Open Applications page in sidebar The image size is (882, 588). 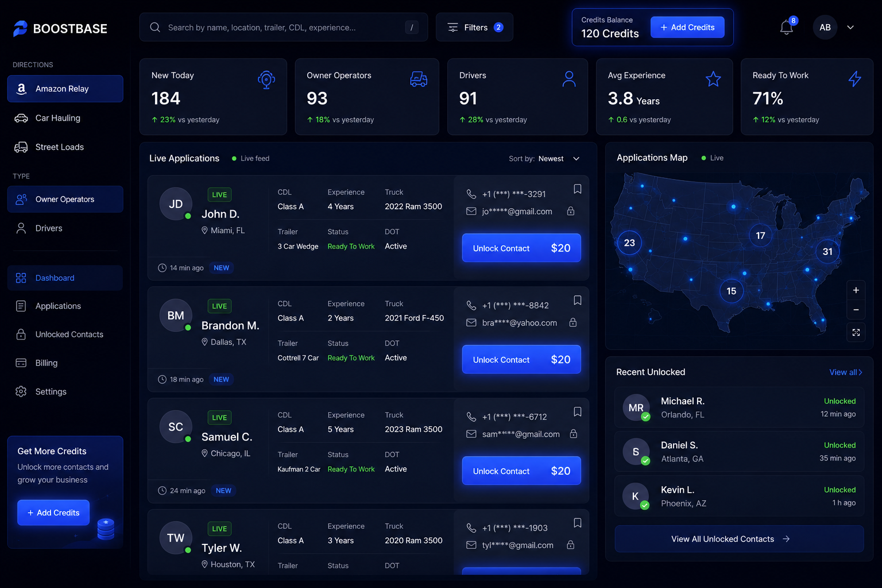tap(65, 306)
